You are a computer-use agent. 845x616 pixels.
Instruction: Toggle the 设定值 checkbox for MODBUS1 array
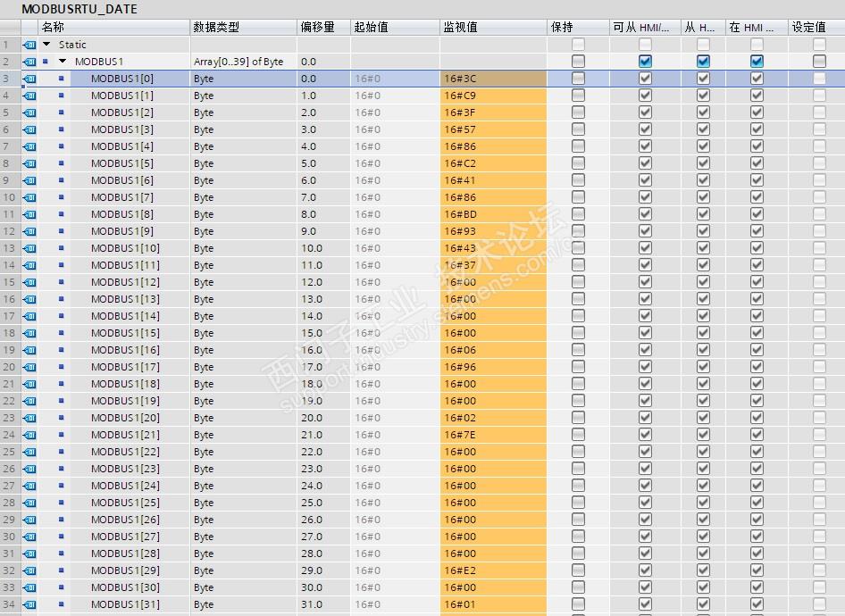pyautogui.click(x=819, y=62)
